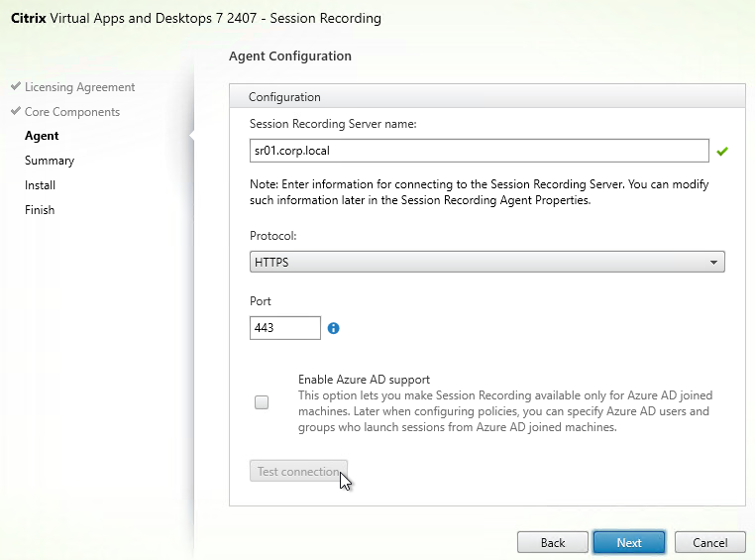The height and width of the screenshot is (560, 755).
Task: Open the Summary step in sidebar
Action: (50, 161)
